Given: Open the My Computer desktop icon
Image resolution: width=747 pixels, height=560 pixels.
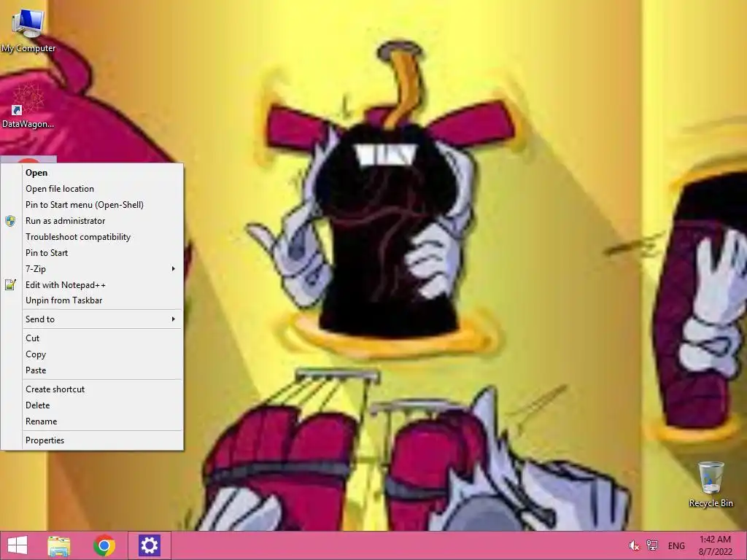Looking at the screenshot, I should 28,30.
